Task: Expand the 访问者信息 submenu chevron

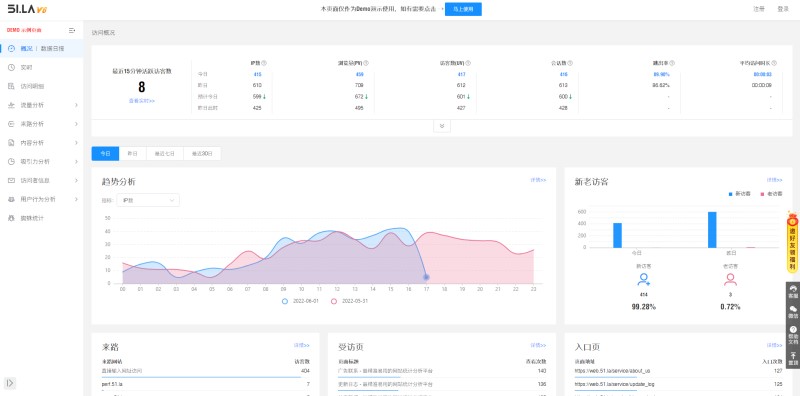Action: [76, 180]
